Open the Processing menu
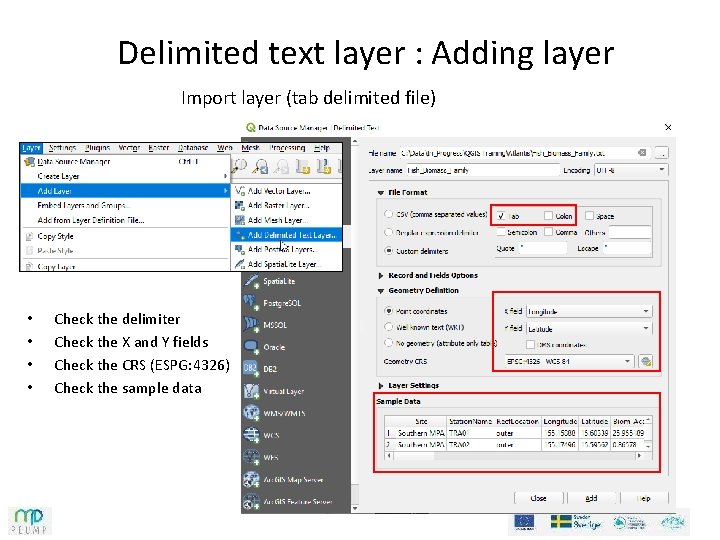 point(287,148)
